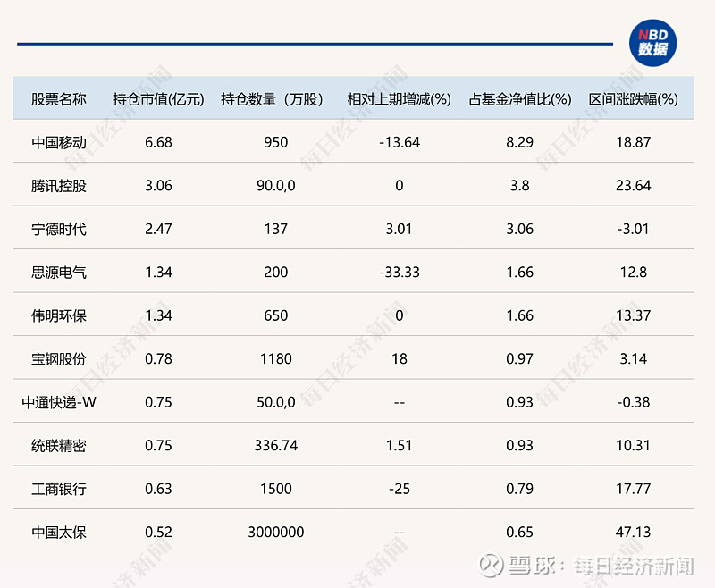The image size is (715, 588).
Task: Click the 相对上期增减(%) column header
Action: point(399,99)
